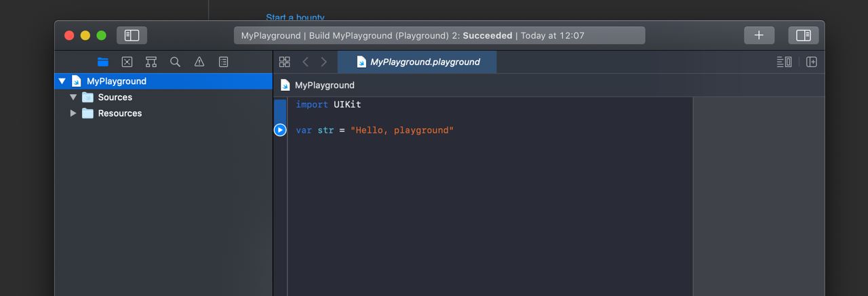Select the Sources folder row
Image resolution: width=868 pixels, height=296 pixels.
click(x=163, y=97)
